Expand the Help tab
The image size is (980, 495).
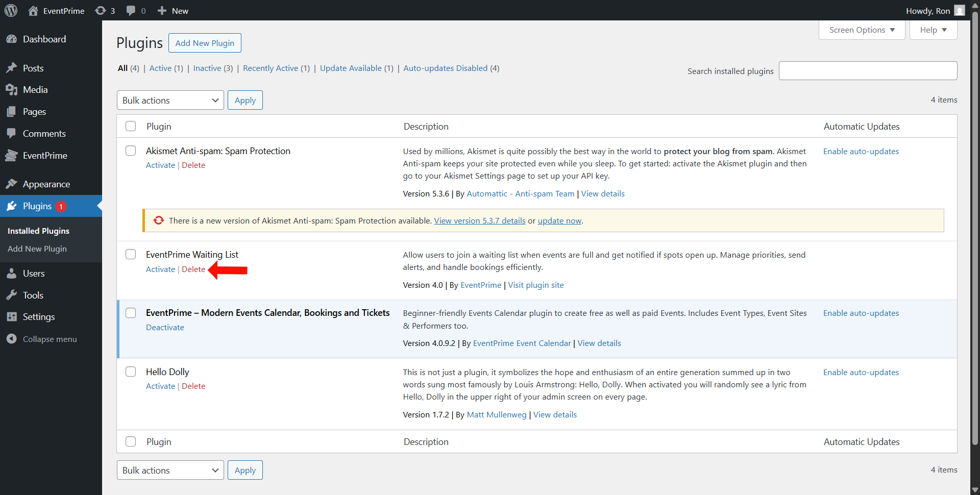tap(933, 30)
